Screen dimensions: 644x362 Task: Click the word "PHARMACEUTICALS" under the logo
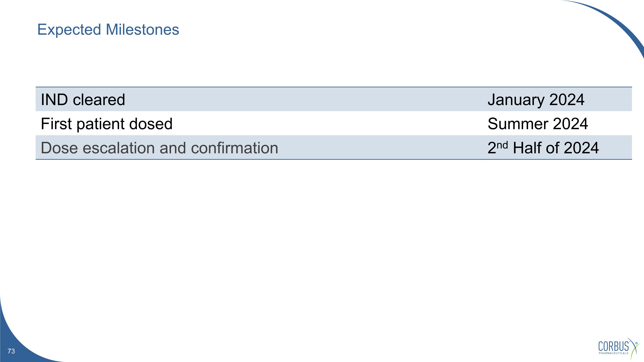[x=614, y=353]
